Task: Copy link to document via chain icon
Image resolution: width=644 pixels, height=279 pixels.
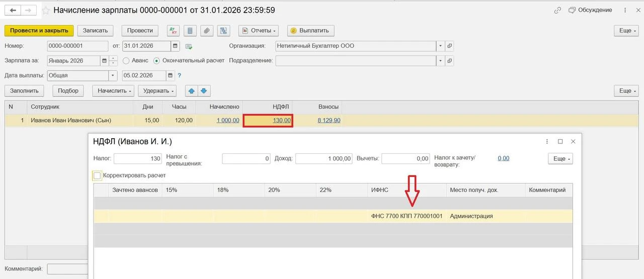Action: tap(557, 10)
